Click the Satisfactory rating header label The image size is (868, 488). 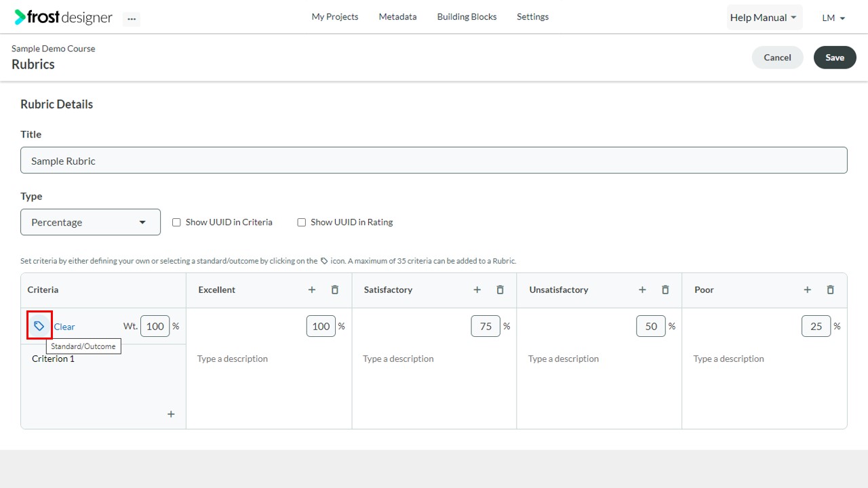coord(388,289)
